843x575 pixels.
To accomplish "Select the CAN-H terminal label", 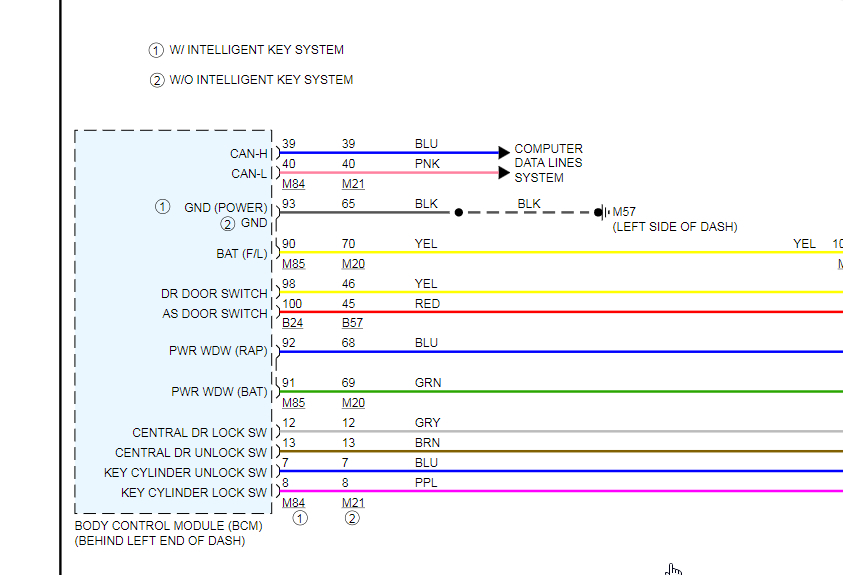I will coord(248,154).
